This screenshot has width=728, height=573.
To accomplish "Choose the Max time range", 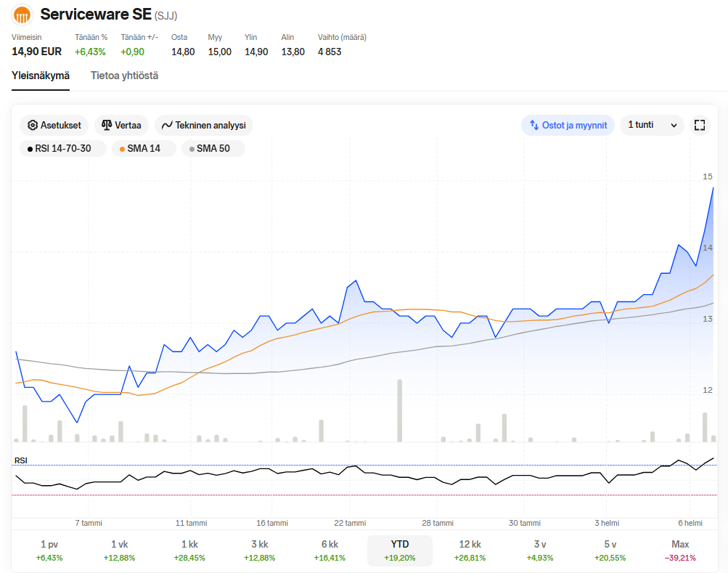I will pos(680,550).
